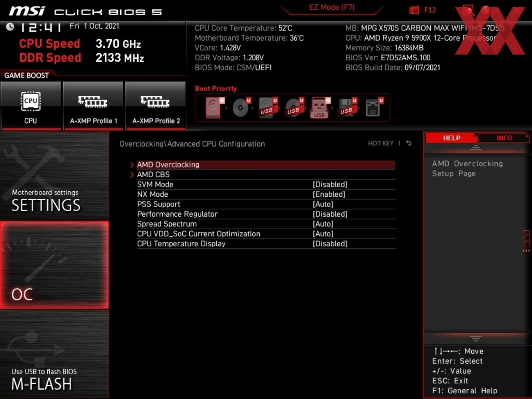The image size is (532, 399).
Task: Click the Overclocking\Advanced CPU Configuration breadcrumb
Action: [x=192, y=144]
